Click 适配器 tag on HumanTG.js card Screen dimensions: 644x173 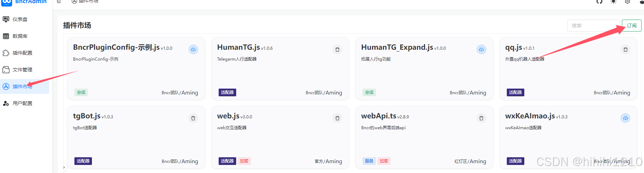pos(227,92)
